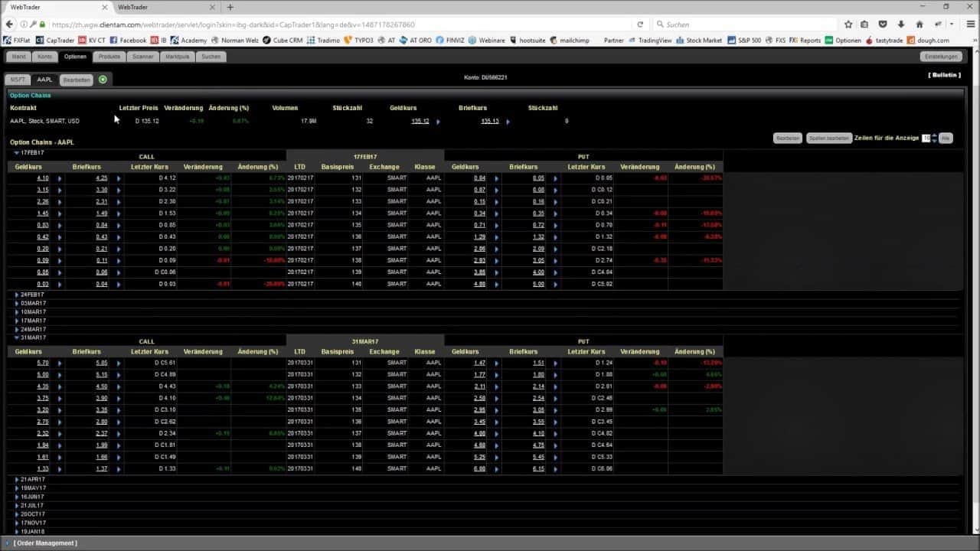
Task: Click blue arrow next to 17FEB17 put Briefkurs 5.00
Action: pos(555,285)
